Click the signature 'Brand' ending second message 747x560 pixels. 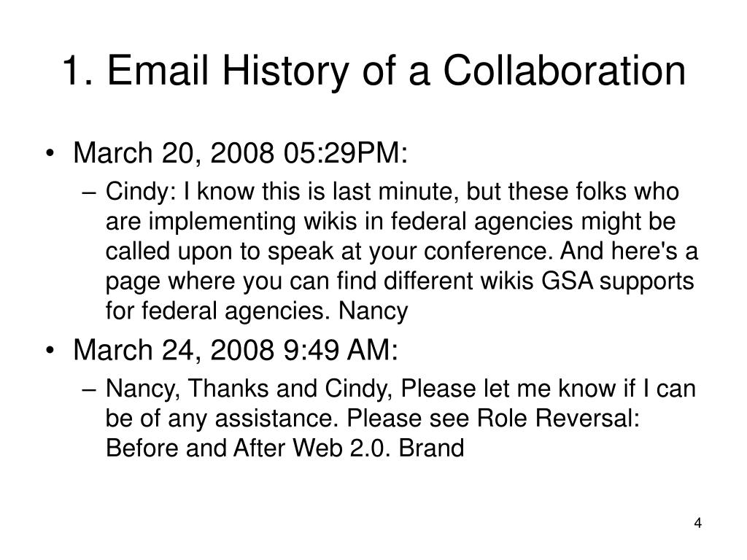point(431,448)
